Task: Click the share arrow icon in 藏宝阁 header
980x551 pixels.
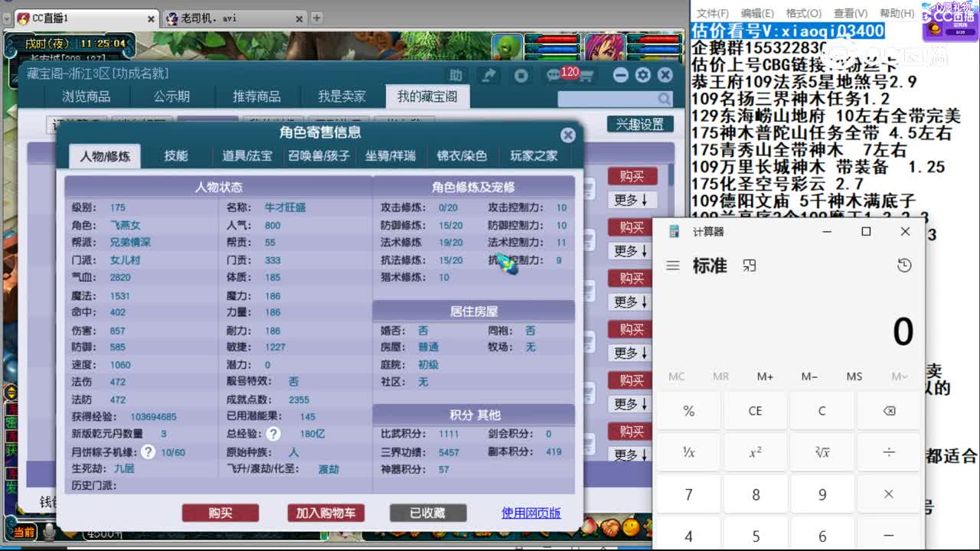Action: tap(488, 75)
